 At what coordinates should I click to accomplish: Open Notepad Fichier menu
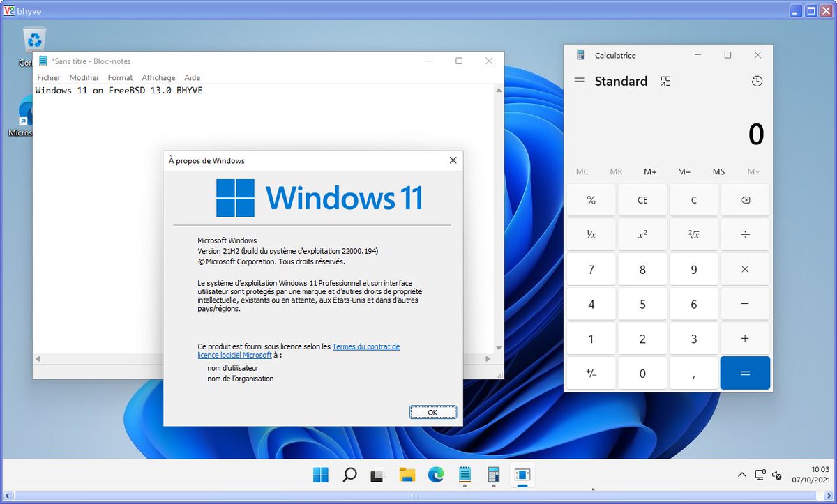[x=49, y=78]
